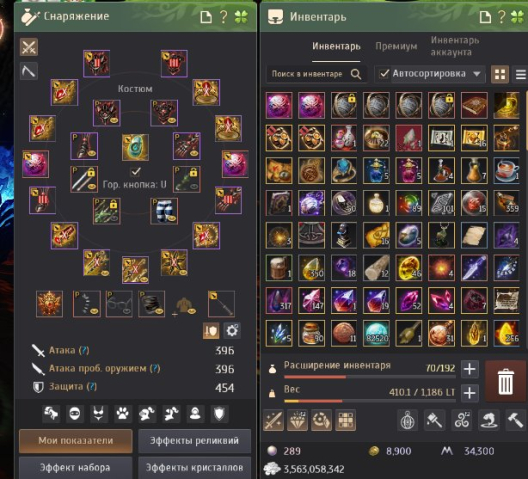Switch inventory to list view icon

(520, 74)
